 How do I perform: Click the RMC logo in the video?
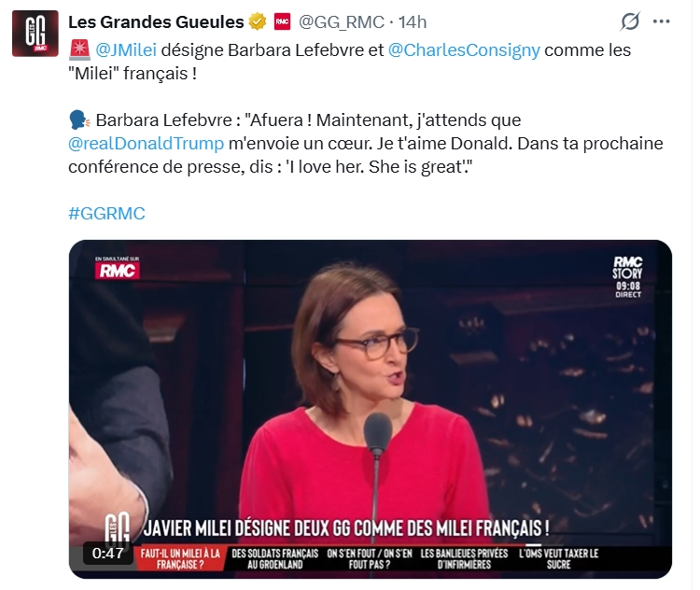click(117, 269)
